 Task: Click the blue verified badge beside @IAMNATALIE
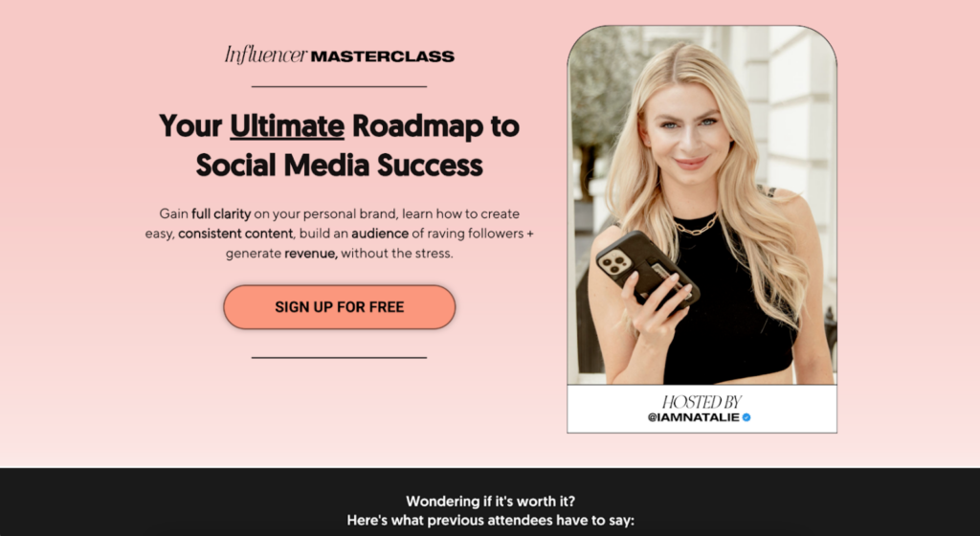746,417
